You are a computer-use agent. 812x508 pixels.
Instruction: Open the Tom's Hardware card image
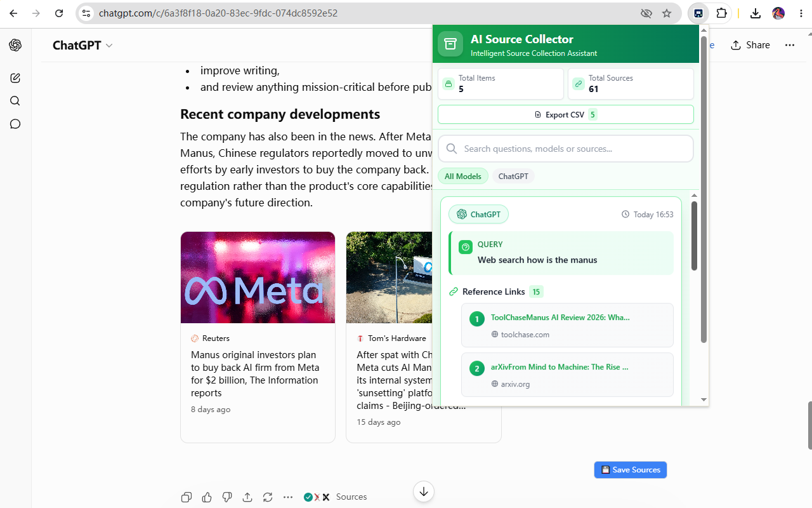(x=389, y=277)
